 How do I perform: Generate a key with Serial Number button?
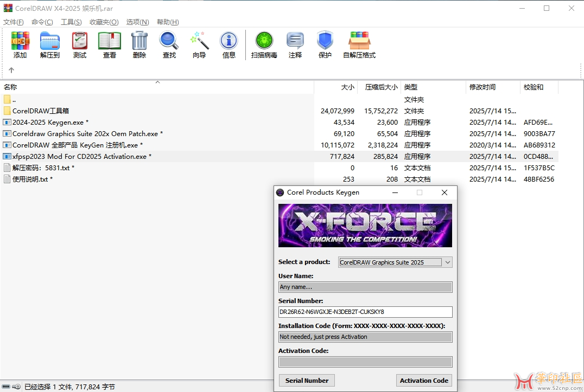[x=307, y=381]
